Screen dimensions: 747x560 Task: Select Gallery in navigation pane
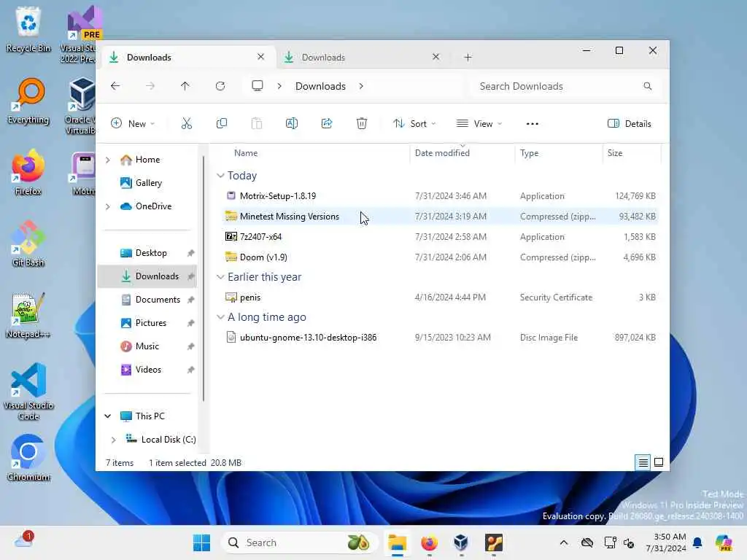click(x=148, y=183)
